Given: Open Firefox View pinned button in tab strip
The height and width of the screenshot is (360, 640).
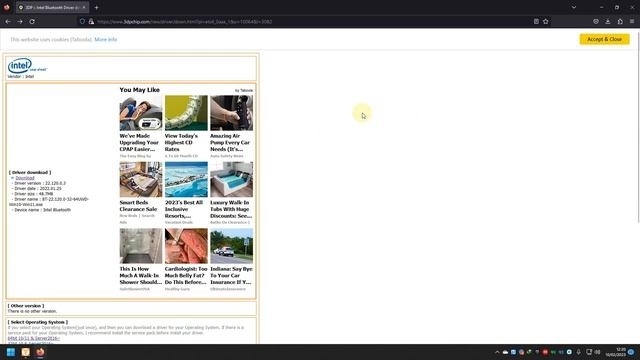Looking at the screenshot, I should tap(7, 7).
